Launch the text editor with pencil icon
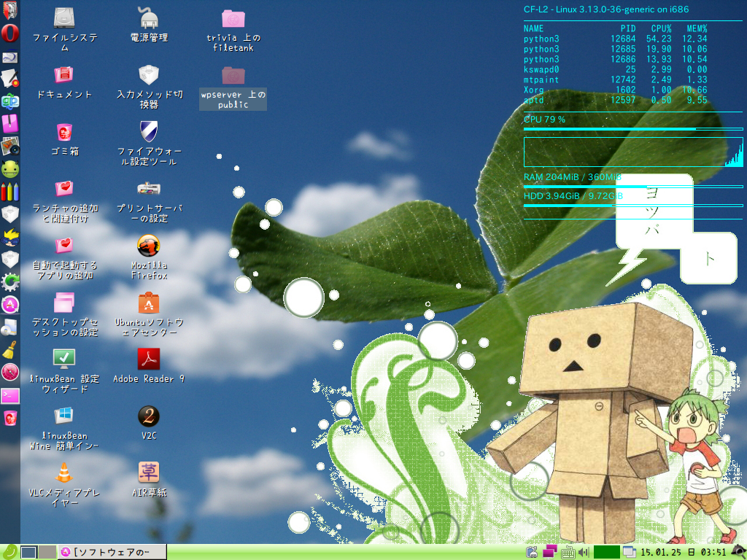The image size is (747, 560). coord(9,79)
